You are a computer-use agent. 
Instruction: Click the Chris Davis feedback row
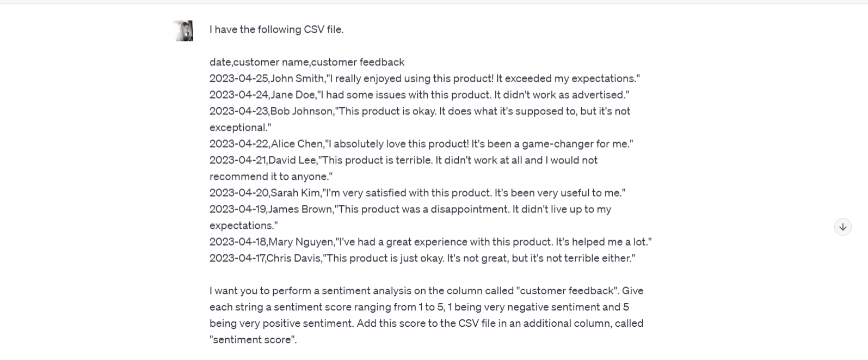point(422,258)
